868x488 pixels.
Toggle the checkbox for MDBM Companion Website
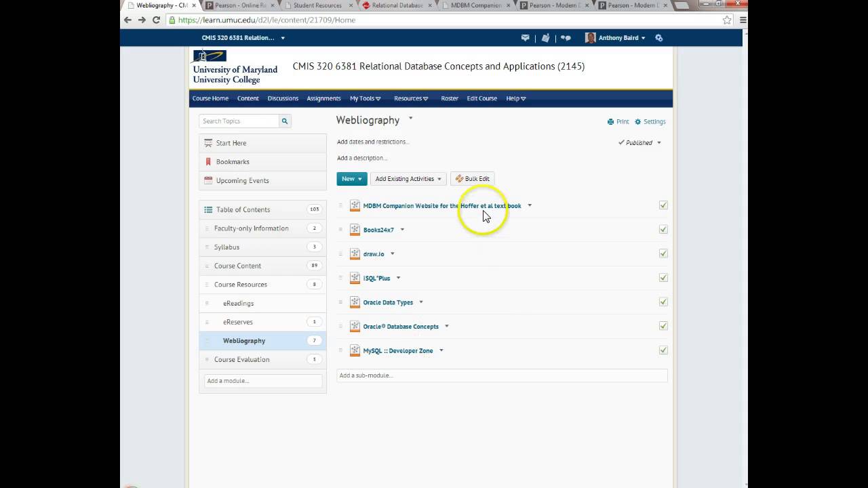click(663, 205)
